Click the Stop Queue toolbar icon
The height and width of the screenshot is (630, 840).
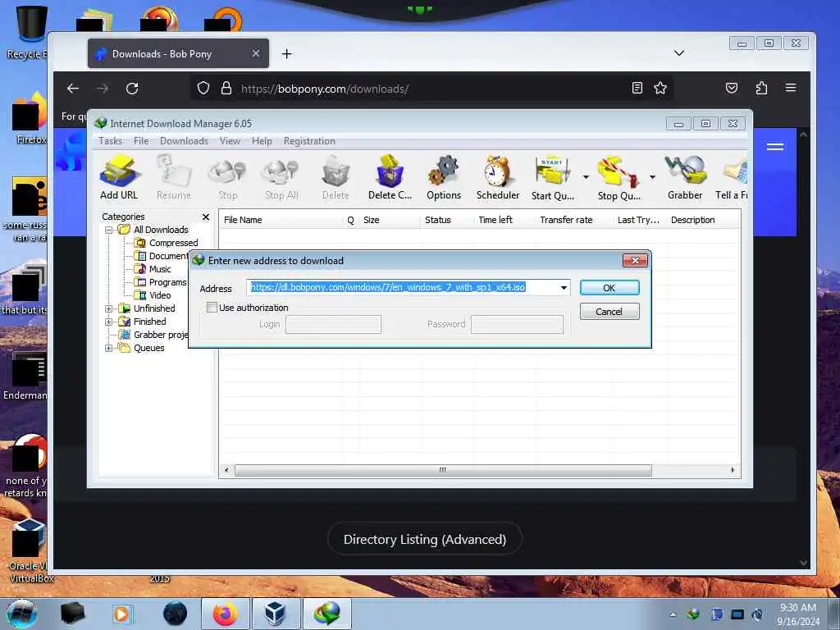pos(619,177)
